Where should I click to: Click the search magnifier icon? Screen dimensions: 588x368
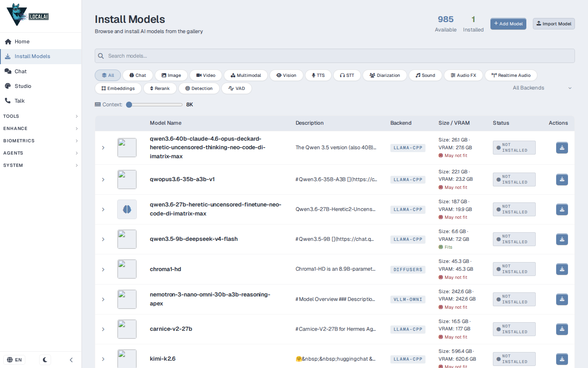click(x=101, y=56)
